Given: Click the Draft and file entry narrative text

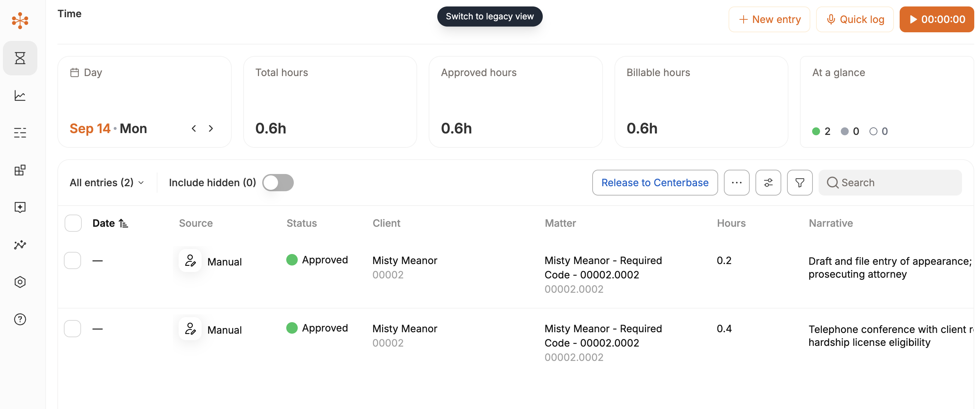Looking at the screenshot, I should (x=890, y=268).
